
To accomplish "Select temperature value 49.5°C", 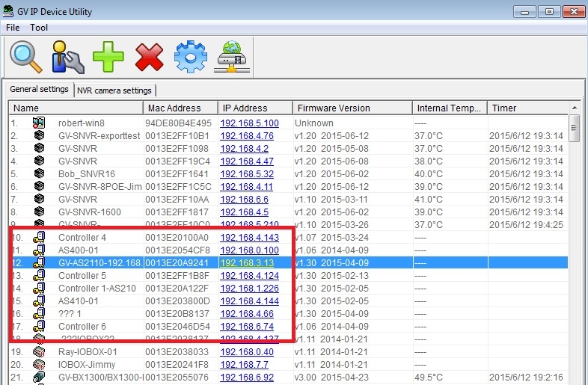I will click(x=429, y=377).
